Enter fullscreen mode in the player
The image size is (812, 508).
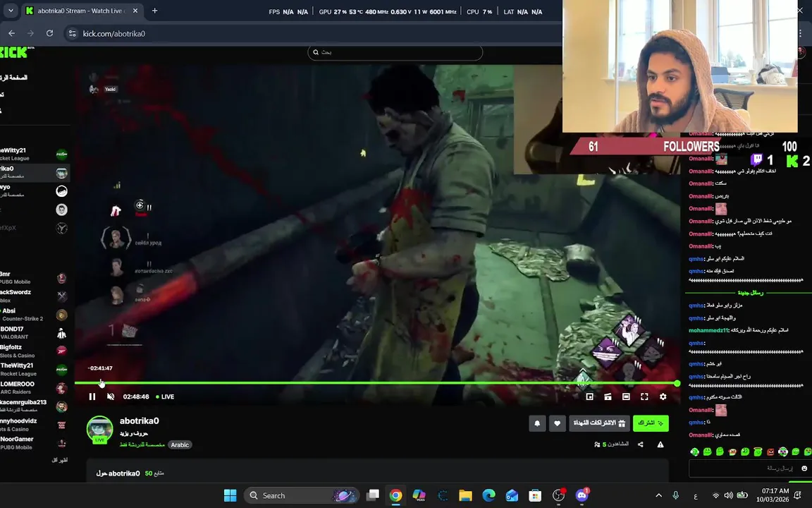[644, 397]
